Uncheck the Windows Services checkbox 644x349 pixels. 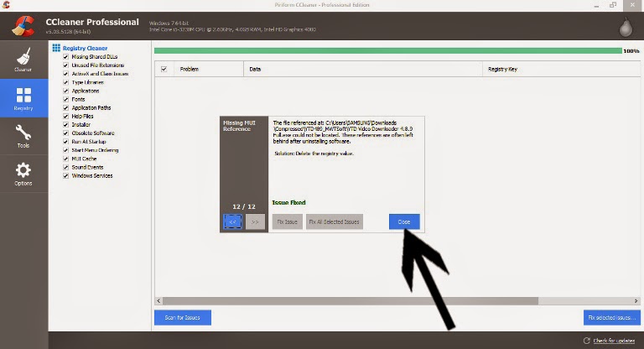65,175
